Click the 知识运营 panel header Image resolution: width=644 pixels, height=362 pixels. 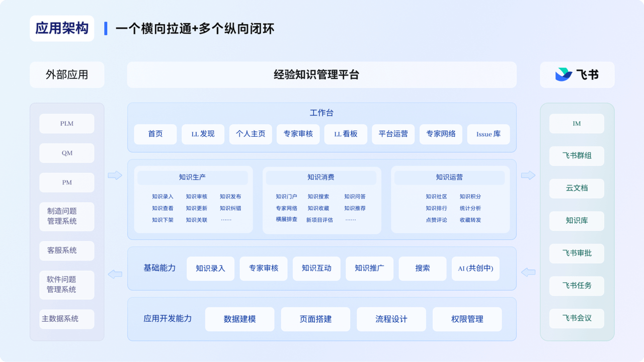(449, 177)
